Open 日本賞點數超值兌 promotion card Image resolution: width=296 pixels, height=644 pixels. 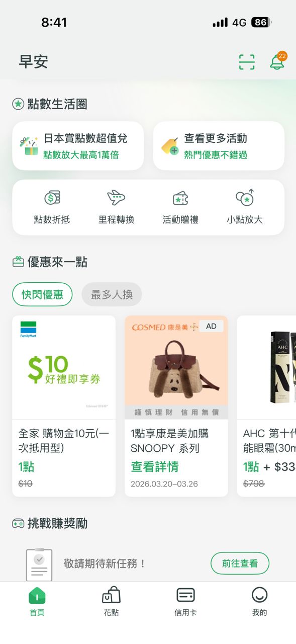[x=78, y=146]
